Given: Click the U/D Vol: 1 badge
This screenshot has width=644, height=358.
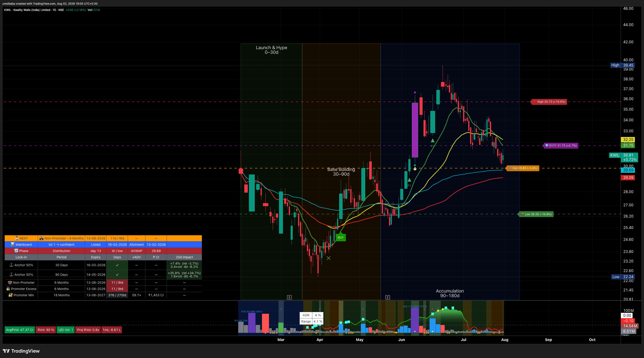Looking at the screenshot, I should (65, 330).
